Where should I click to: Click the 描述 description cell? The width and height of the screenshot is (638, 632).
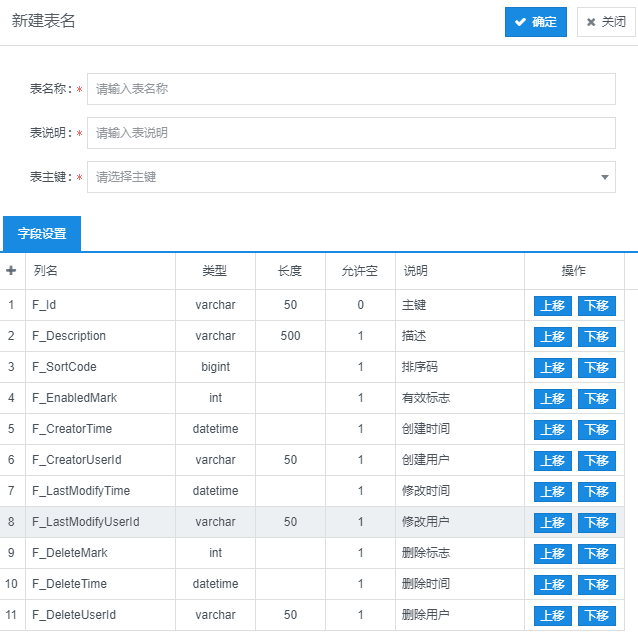coord(460,336)
